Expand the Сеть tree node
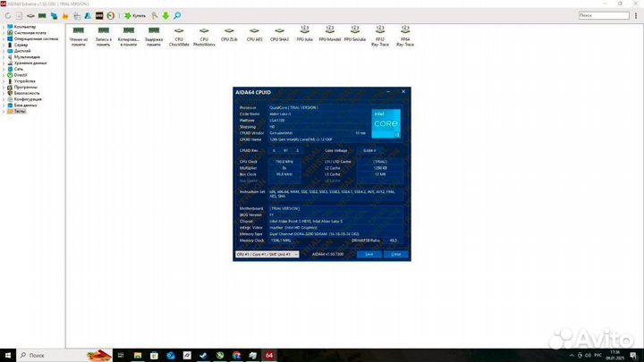 (4, 69)
